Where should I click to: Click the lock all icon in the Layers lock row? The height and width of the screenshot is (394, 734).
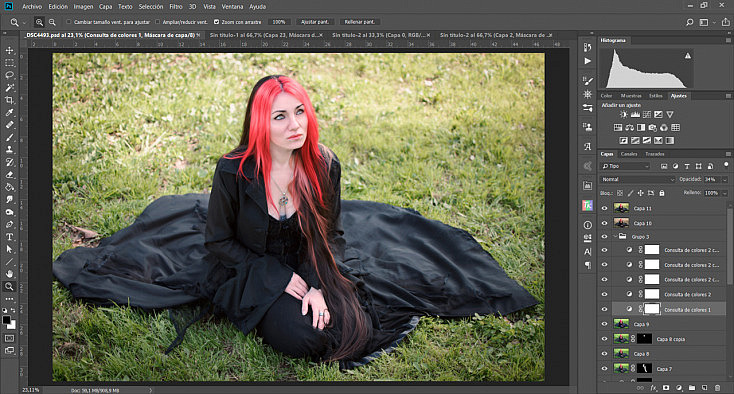tap(662, 193)
